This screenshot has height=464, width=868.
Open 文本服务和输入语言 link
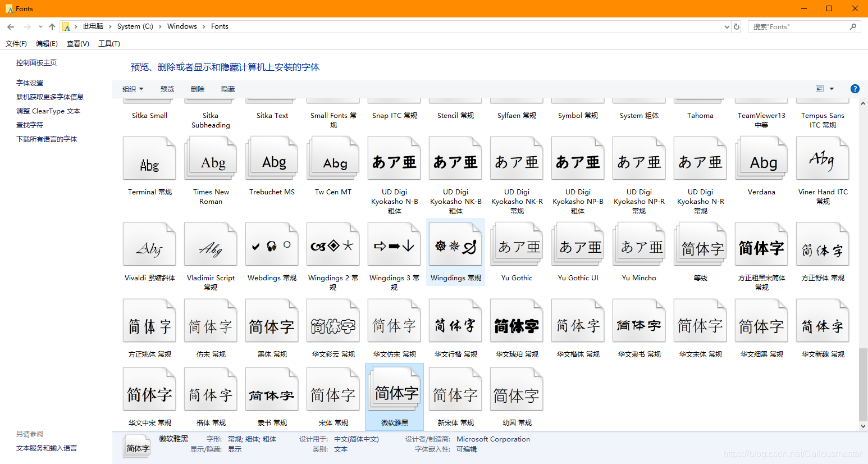(x=47, y=448)
